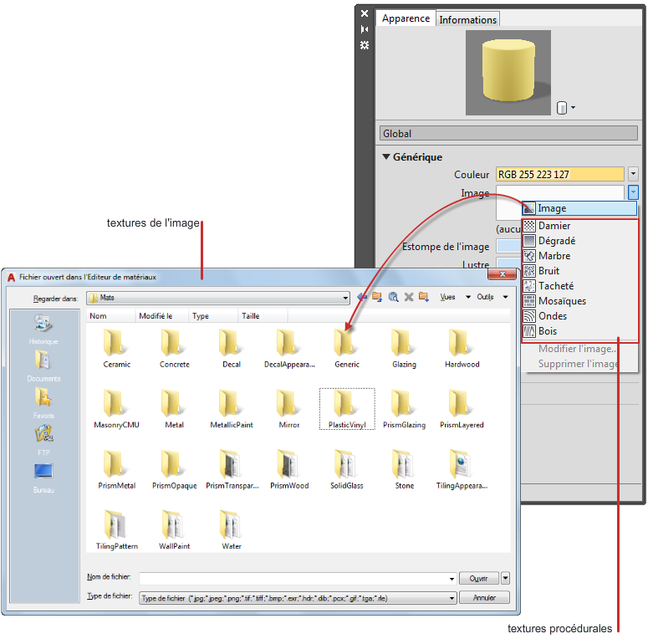This screenshot has width=653, height=644.
Task: Open the Hardwood folder
Action: tap(462, 348)
